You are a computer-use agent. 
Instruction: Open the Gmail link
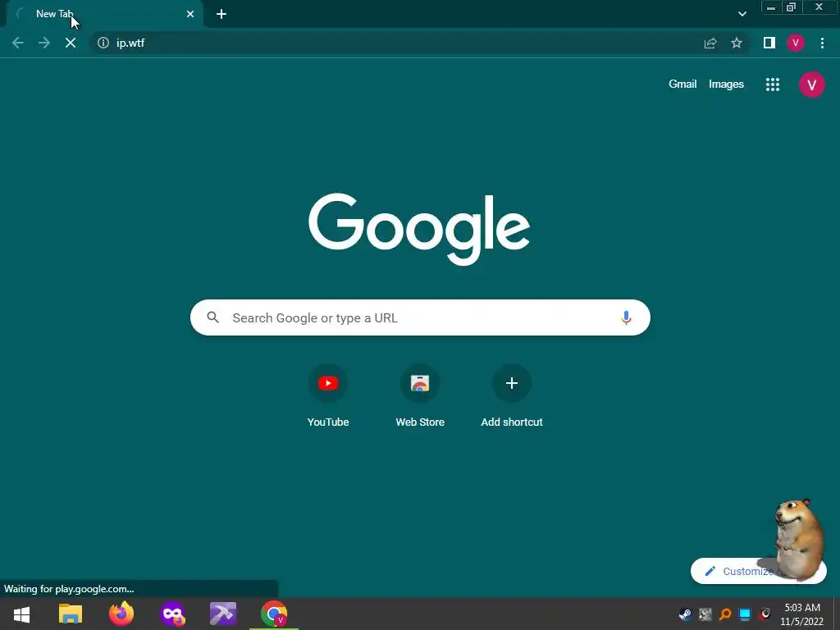682,84
